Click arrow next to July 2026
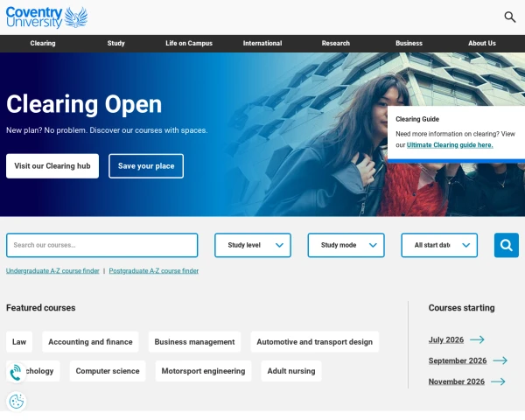This screenshot has height=420, width=525. click(x=477, y=339)
